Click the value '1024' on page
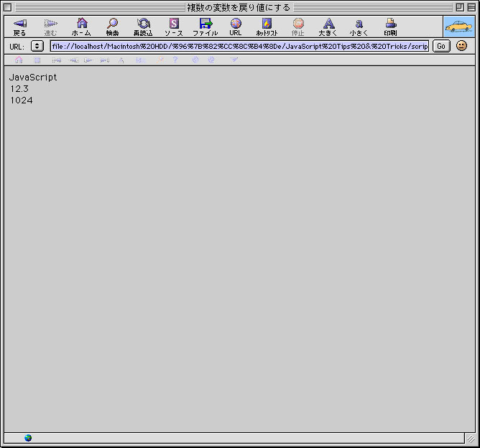 pyautogui.click(x=22, y=101)
